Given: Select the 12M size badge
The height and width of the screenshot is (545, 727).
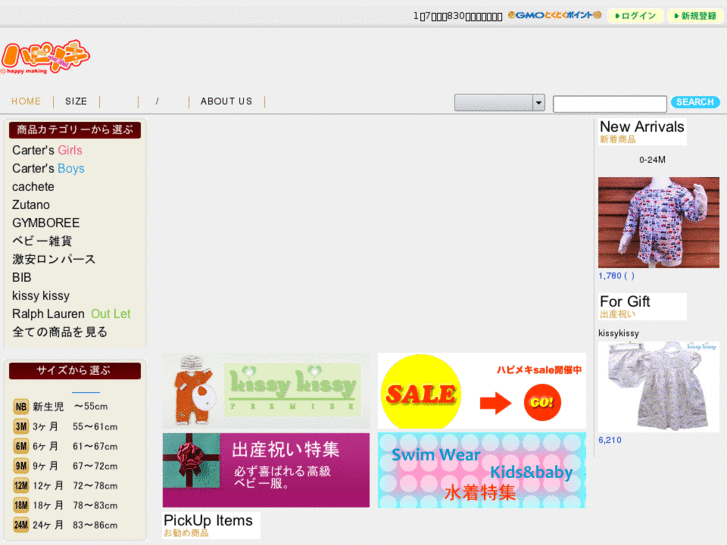Looking at the screenshot, I should pos(21,486).
